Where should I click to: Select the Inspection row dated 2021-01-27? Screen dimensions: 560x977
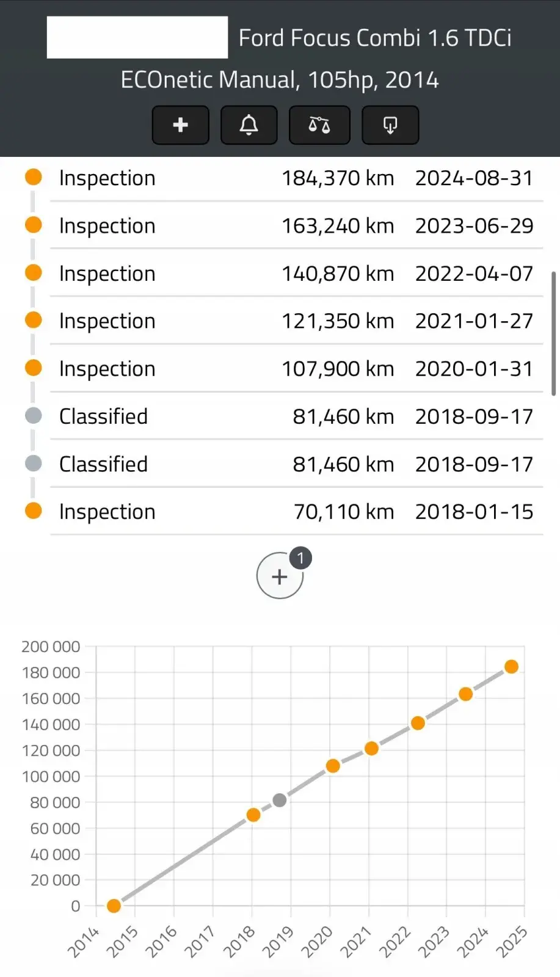(x=296, y=321)
